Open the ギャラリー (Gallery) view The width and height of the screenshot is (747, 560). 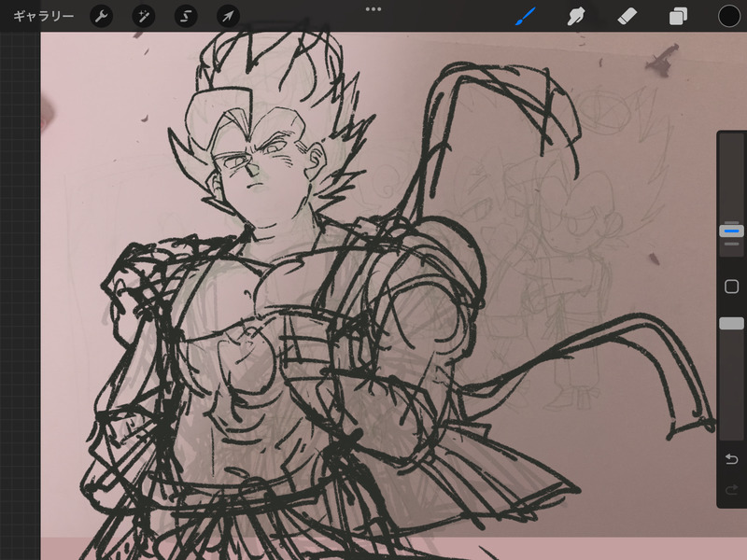coord(43,16)
